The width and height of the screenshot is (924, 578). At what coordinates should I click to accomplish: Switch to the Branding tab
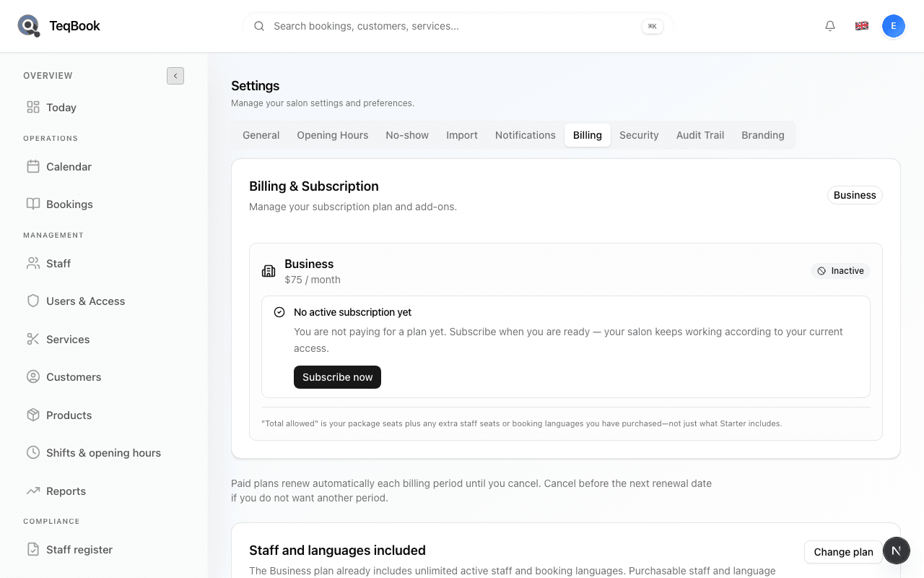pos(763,135)
